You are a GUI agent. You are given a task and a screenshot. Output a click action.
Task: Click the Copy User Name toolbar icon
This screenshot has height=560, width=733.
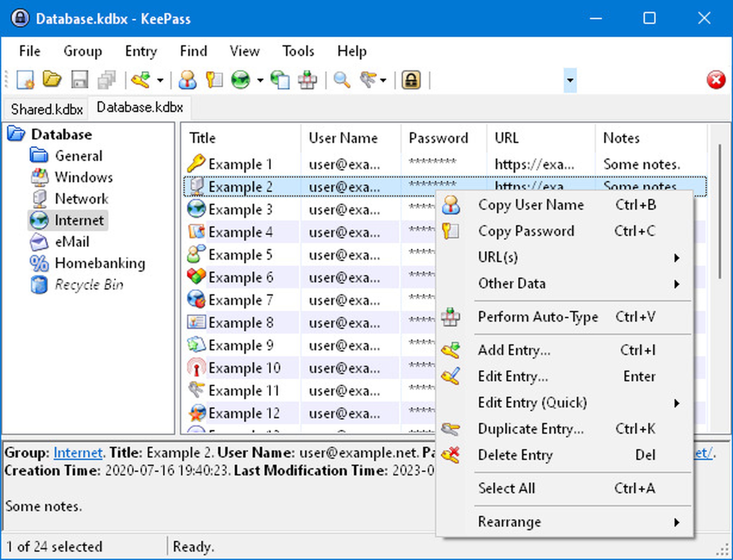[x=187, y=80]
